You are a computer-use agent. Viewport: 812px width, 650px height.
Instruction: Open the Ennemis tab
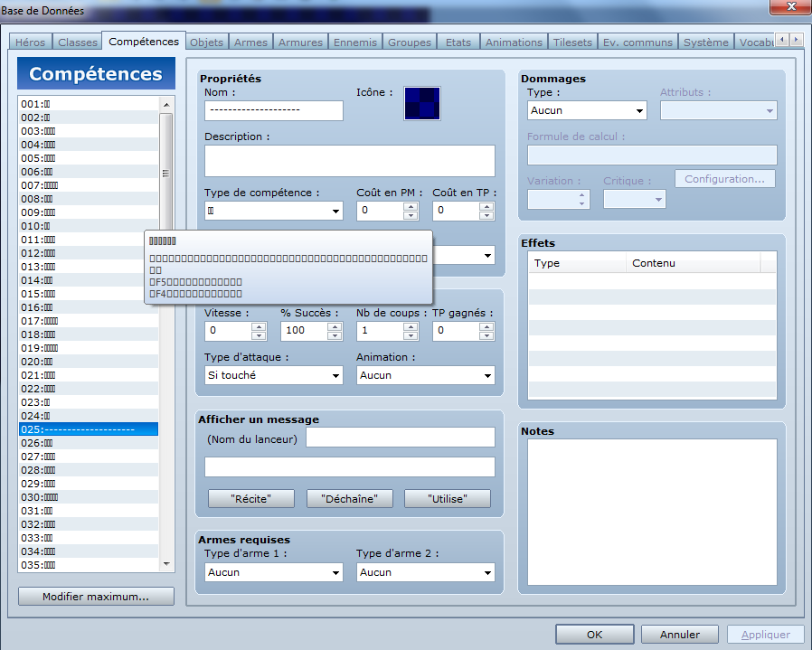coord(355,42)
